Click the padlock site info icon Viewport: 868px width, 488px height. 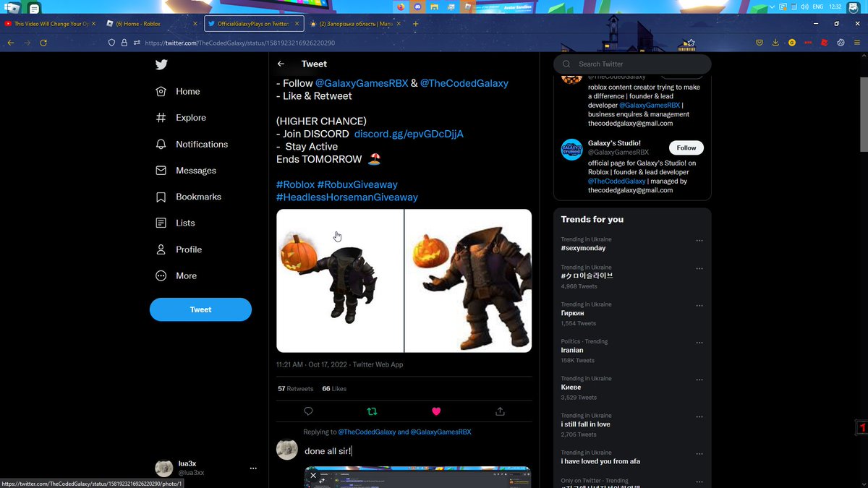tap(124, 43)
